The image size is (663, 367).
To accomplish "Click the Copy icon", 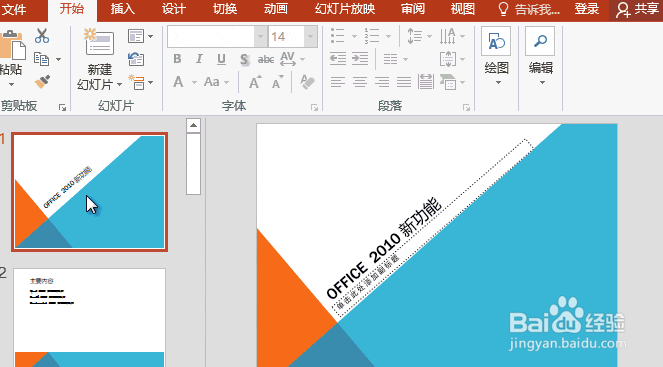I will (x=41, y=59).
